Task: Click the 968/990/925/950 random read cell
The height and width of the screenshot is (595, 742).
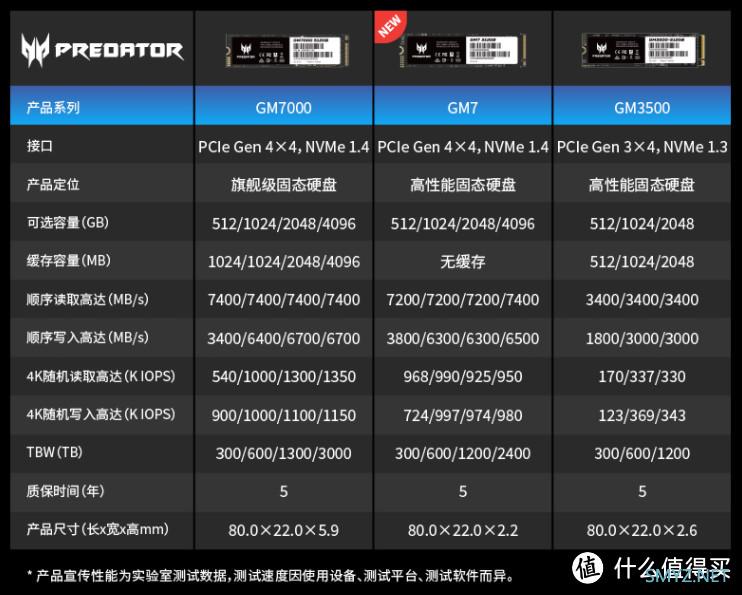Action: 462,377
